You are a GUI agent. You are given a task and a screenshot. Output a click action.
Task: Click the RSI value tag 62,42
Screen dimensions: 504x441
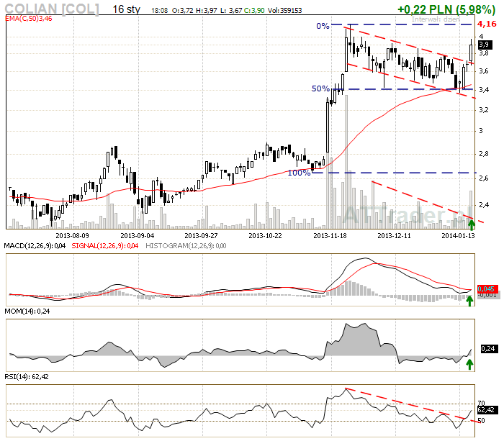click(x=487, y=410)
